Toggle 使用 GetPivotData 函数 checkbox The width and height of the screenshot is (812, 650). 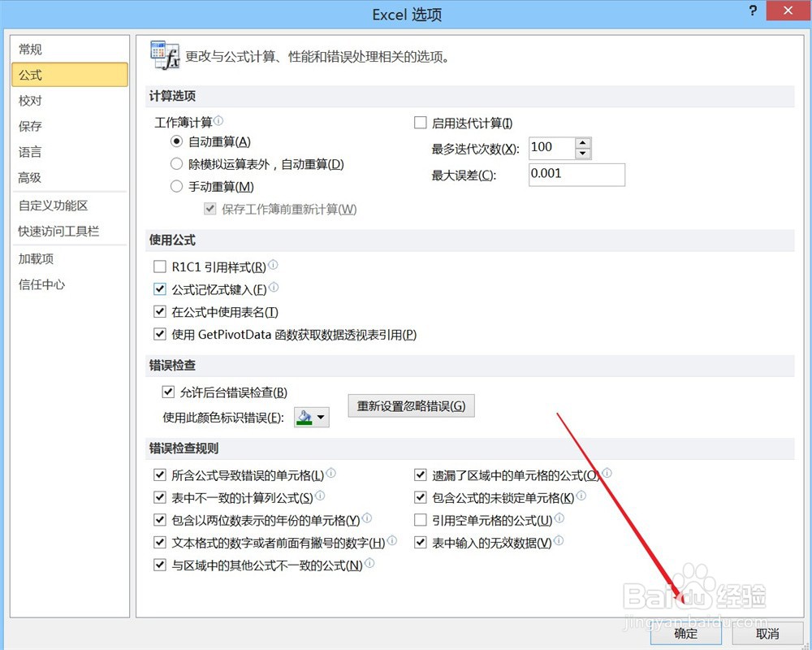coord(159,334)
